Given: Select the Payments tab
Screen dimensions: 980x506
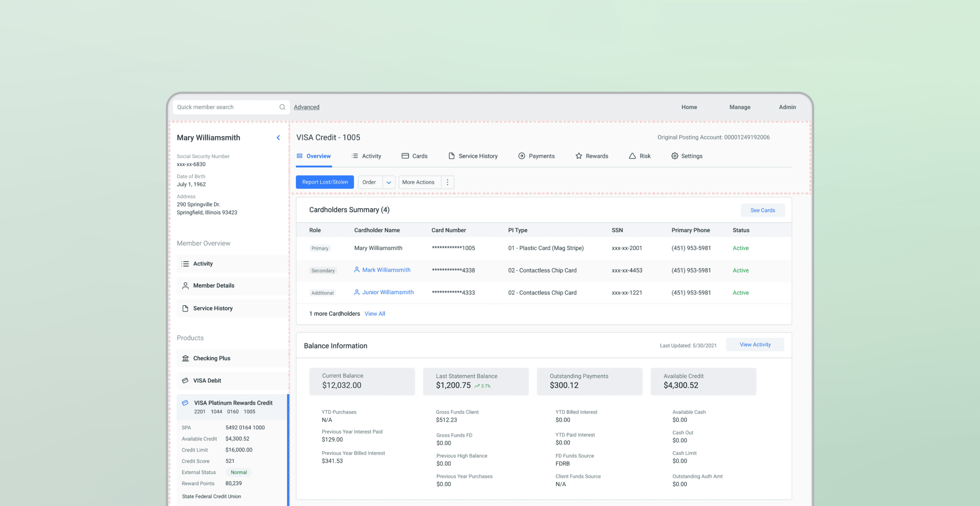Looking at the screenshot, I should point(536,156).
